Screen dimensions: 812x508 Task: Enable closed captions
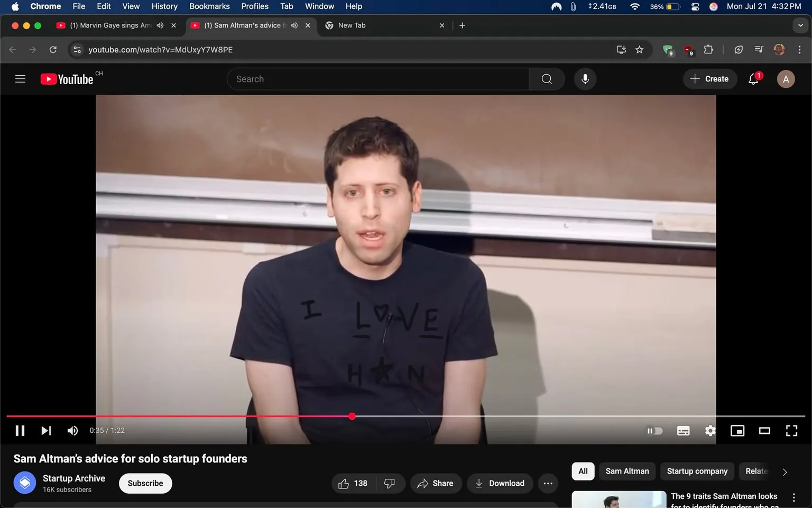tap(683, 430)
